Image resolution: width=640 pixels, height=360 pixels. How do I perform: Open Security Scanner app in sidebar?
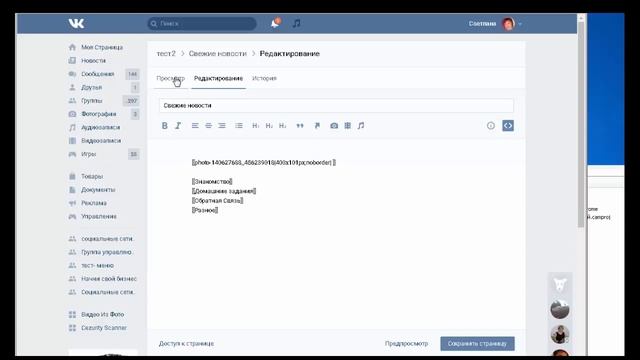104,328
